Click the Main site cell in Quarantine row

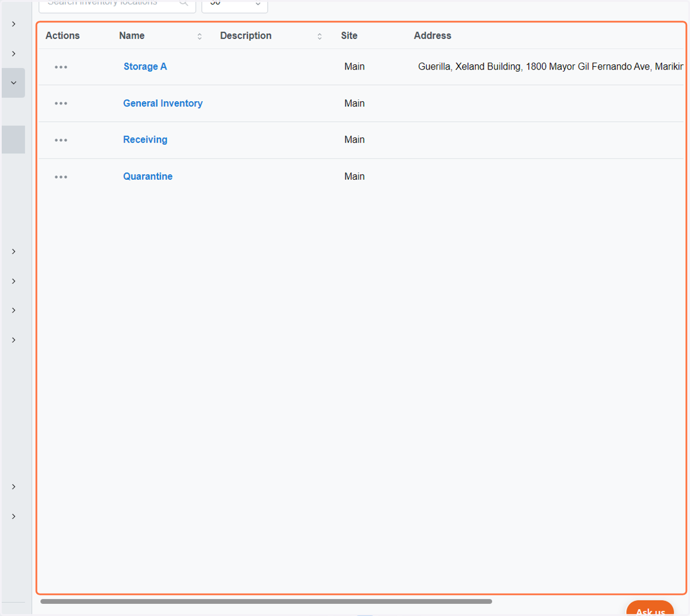[x=354, y=176]
